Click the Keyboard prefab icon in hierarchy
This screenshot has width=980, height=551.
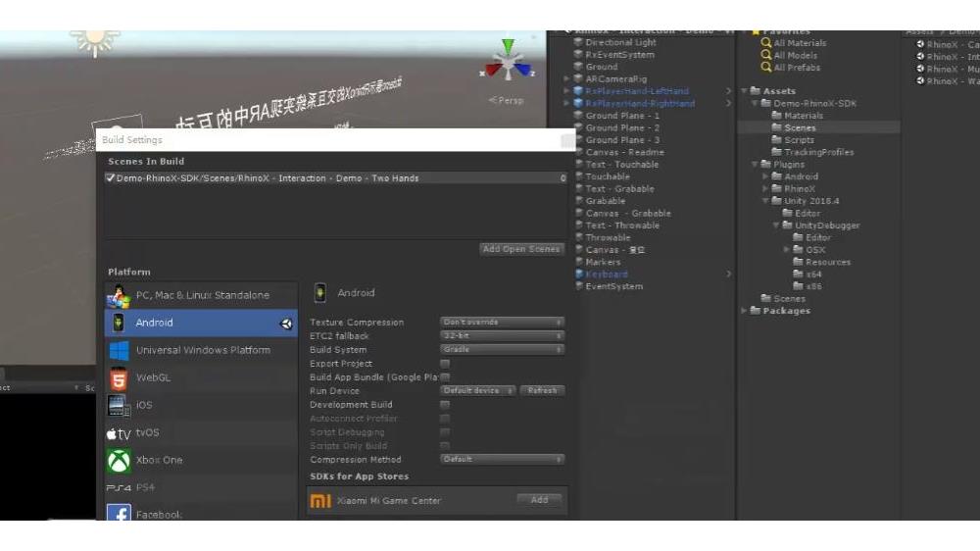pyautogui.click(x=579, y=275)
